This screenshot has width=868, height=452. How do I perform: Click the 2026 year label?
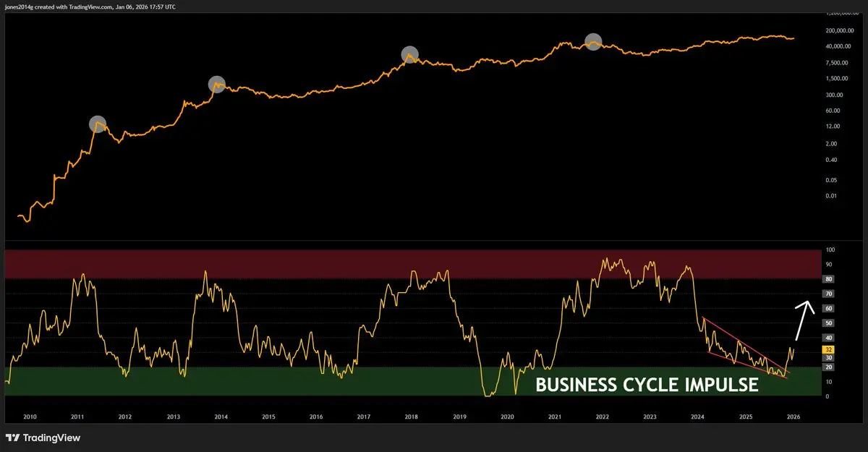coord(793,417)
